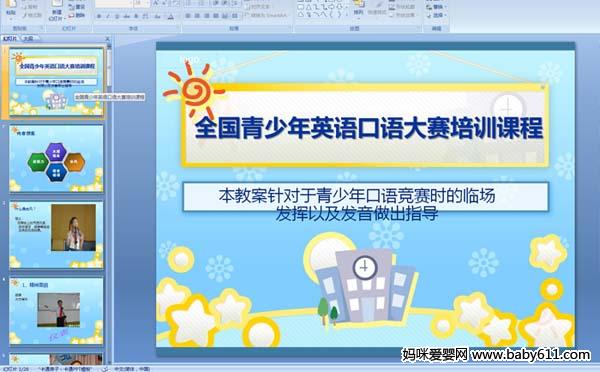This screenshot has width=600, height=372.
Task: Click the Paste icon
Action: 11,8
